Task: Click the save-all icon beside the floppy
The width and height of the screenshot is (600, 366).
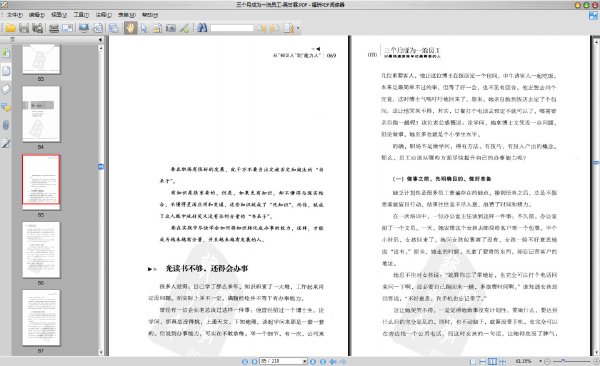Action: pos(38,28)
